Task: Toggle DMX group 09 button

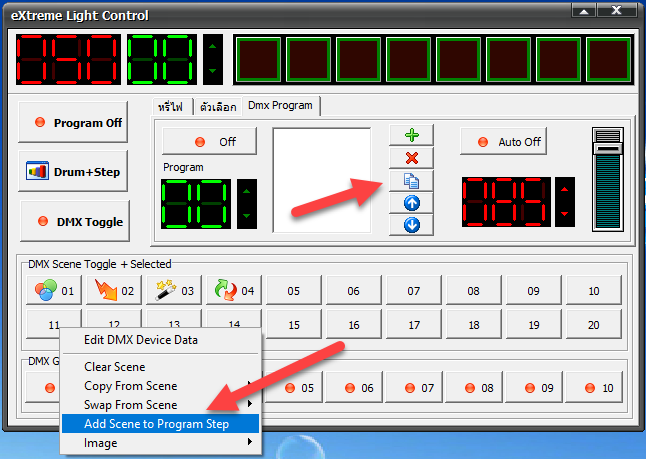Action: point(534,387)
